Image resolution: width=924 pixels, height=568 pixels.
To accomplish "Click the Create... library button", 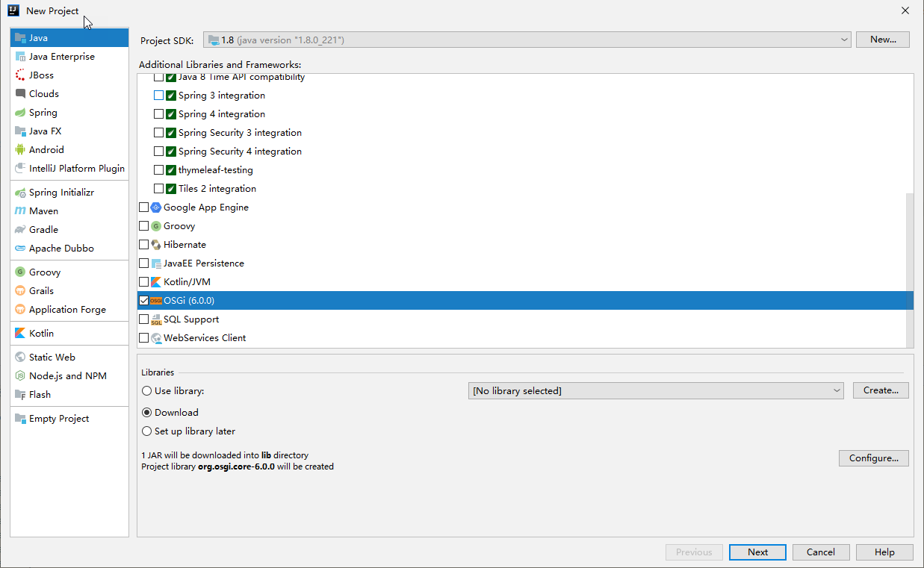I will (881, 390).
